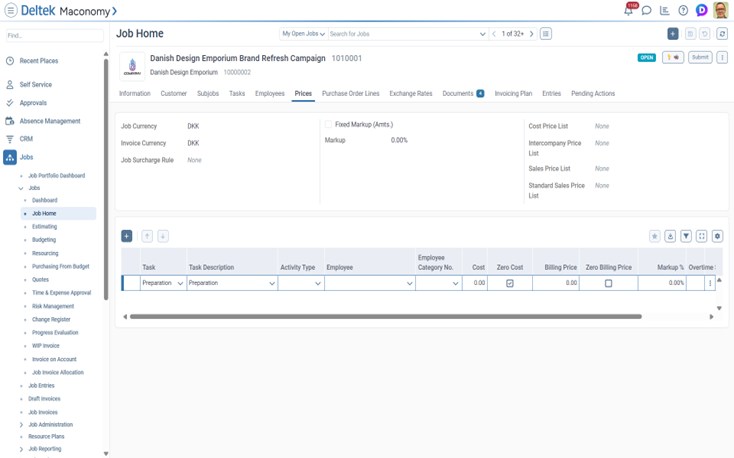734x458 pixels.
Task: Click the refresh icon in header
Action: point(722,34)
